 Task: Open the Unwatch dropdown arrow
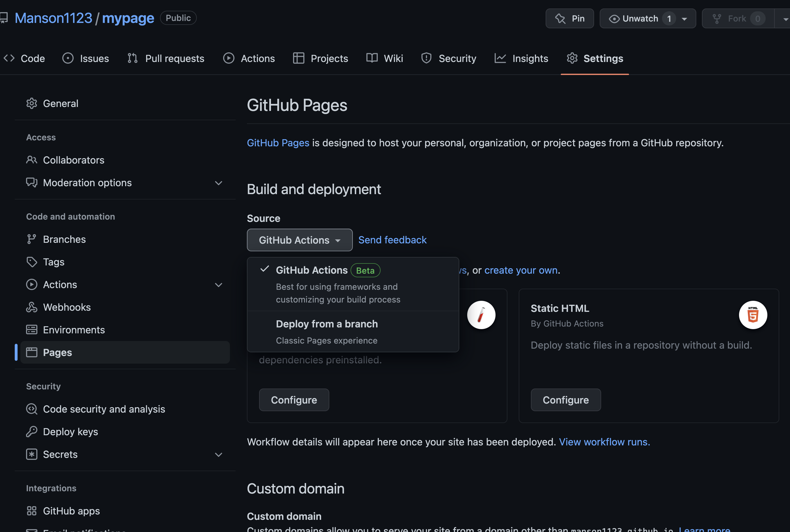pyautogui.click(x=684, y=19)
